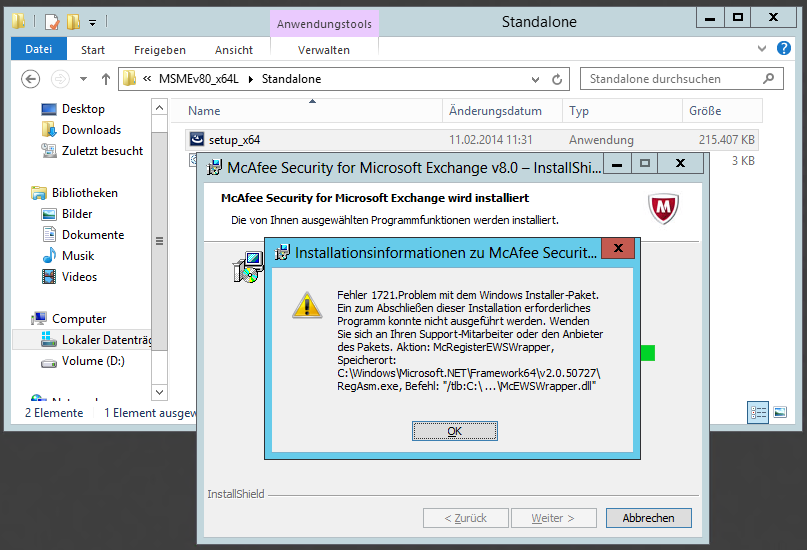Select Bibliotheken in navigation pane
Viewport: 807px width, 550px height.
[x=84, y=193]
